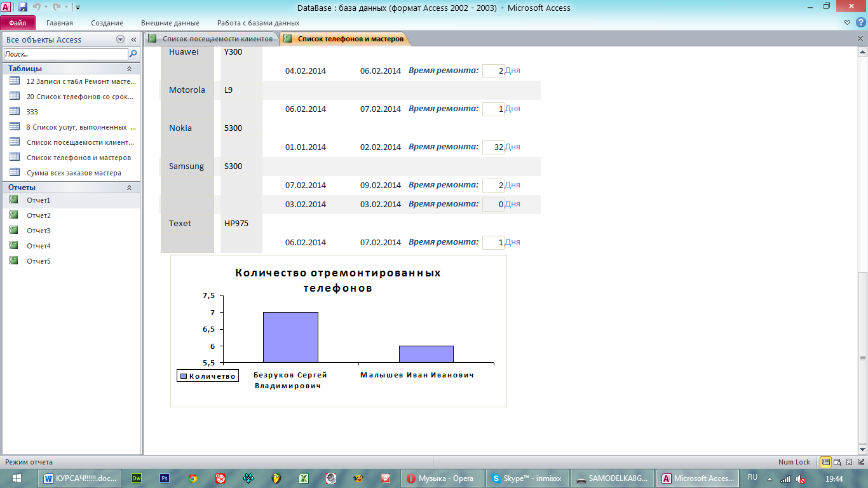Viewport: 868px width, 488px height.
Task: Switch to Print Preview in status bar
Action: (x=838, y=462)
